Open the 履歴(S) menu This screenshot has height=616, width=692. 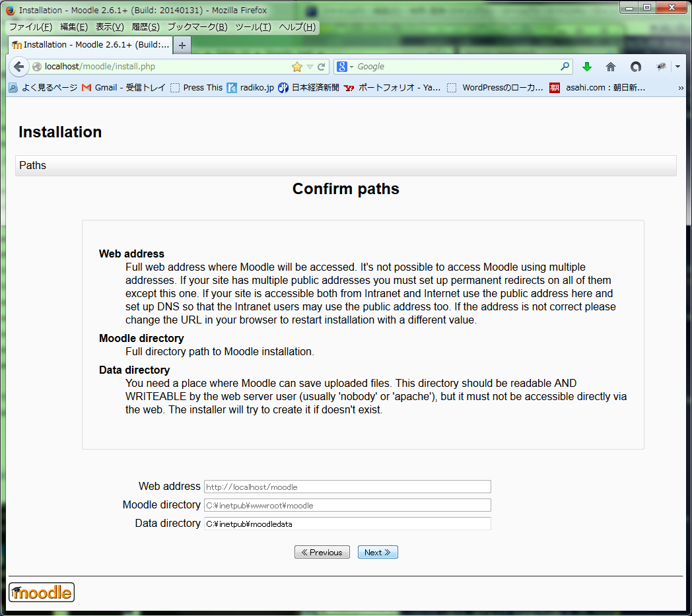tap(146, 27)
